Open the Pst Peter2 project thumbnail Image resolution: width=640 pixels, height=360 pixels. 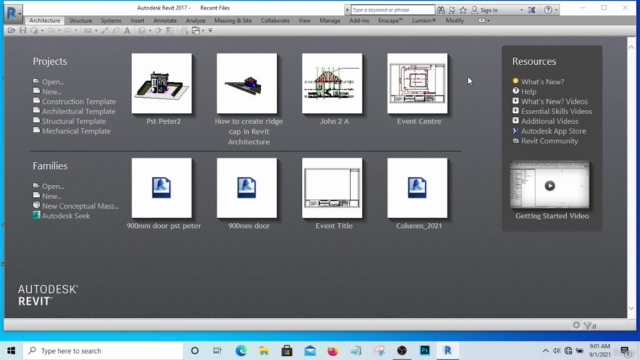[x=162, y=84]
